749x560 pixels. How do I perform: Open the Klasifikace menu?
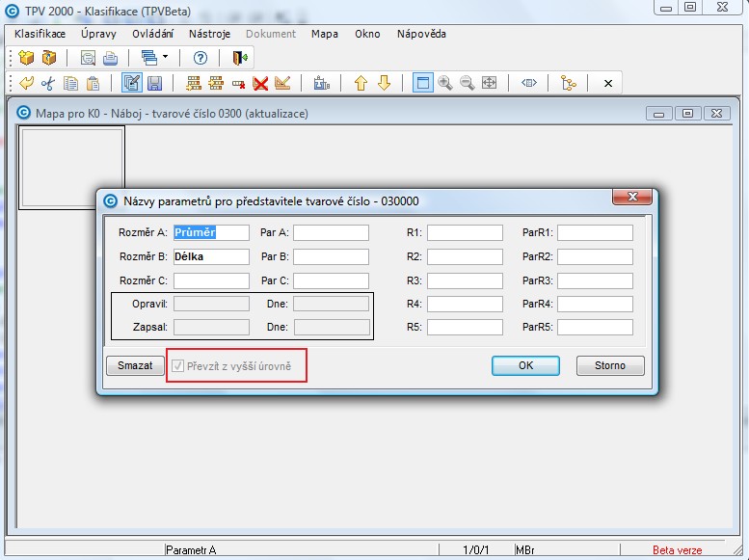tap(40, 34)
